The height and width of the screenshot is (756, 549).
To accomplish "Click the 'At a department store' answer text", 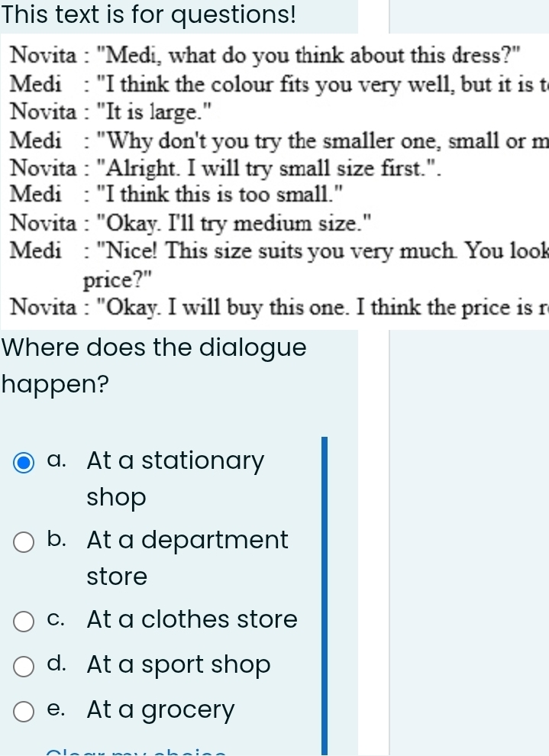I will tap(187, 558).
